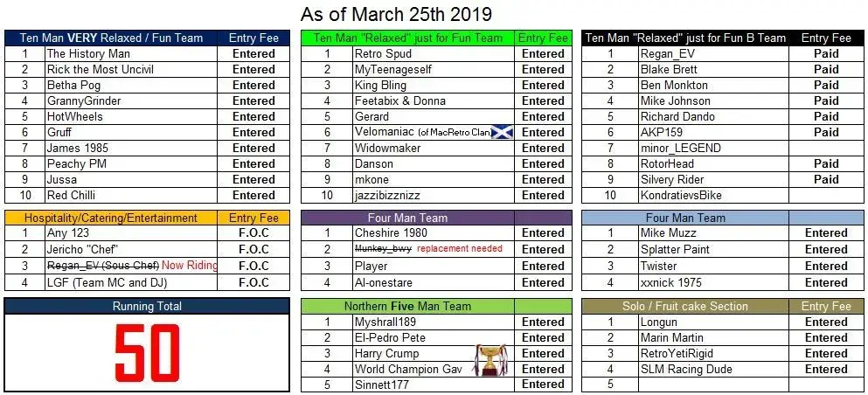Select the F.O.C cell for Jericho "Chef"
The height and width of the screenshot is (395, 868).
coord(253,250)
